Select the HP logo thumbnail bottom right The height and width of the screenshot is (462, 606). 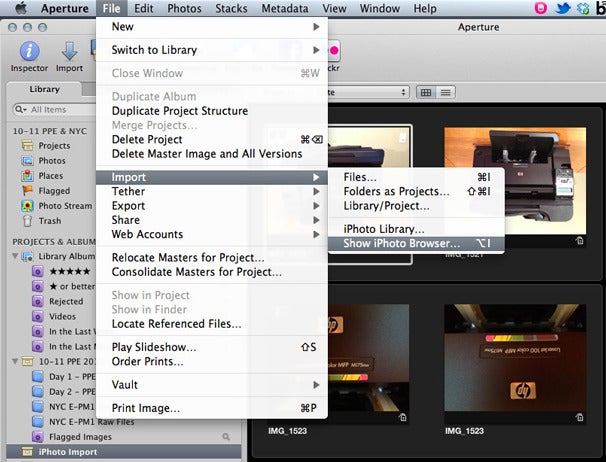pos(515,358)
